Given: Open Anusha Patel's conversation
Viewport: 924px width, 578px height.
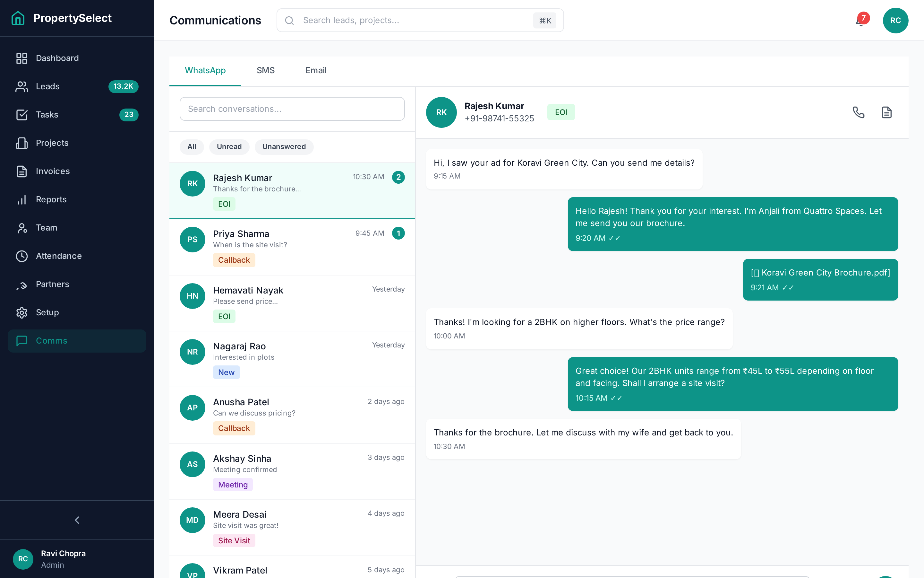Looking at the screenshot, I should click(292, 416).
